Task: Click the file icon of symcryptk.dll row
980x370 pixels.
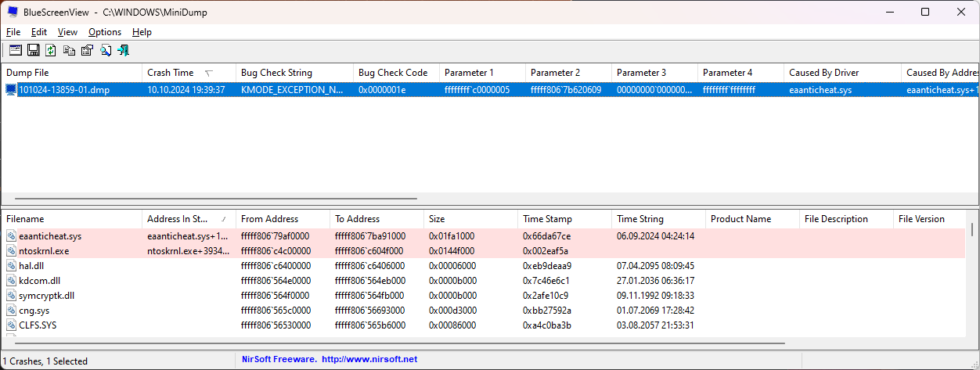Action: click(11, 296)
